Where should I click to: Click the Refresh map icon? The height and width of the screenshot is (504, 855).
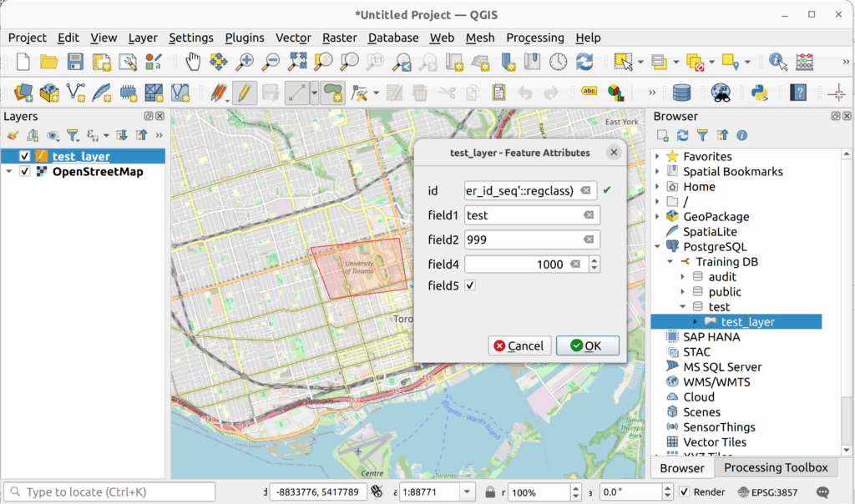[584, 62]
